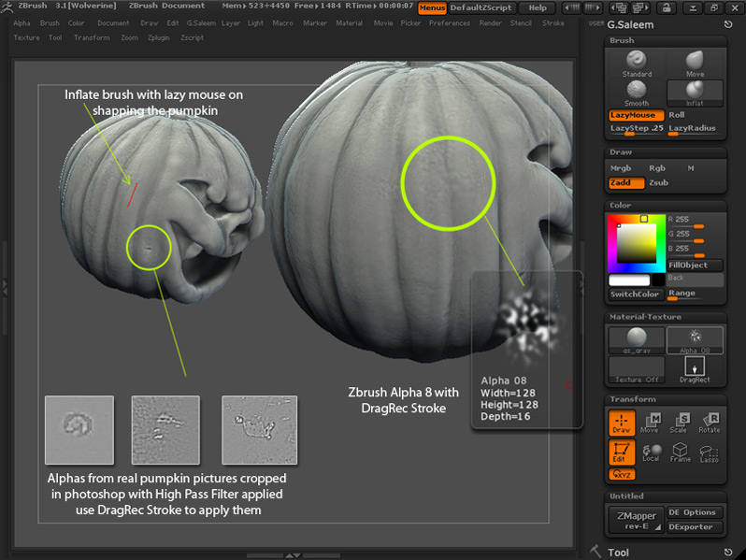This screenshot has width=746, height=560.
Task: Activate Scale mode in Transform
Action: click(679, 423)
